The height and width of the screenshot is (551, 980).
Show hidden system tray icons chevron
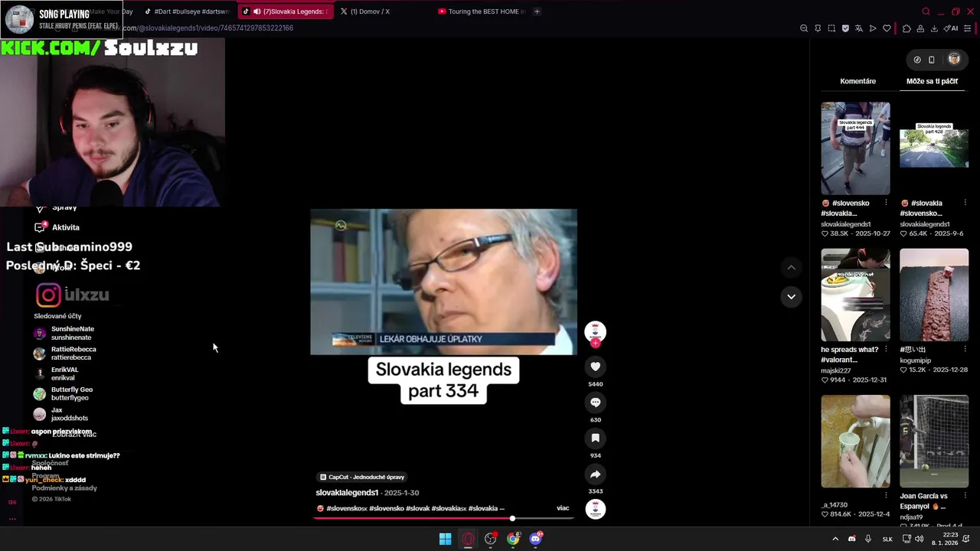835,539
